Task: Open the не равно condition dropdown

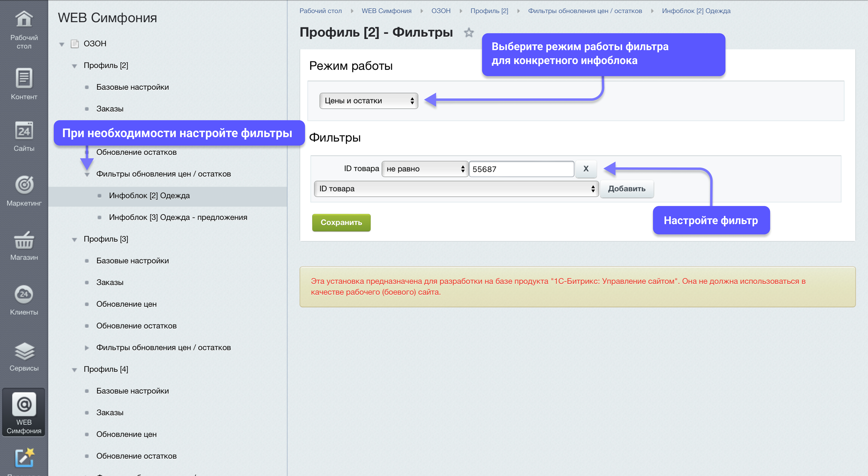Action: [x=425, y=169]
